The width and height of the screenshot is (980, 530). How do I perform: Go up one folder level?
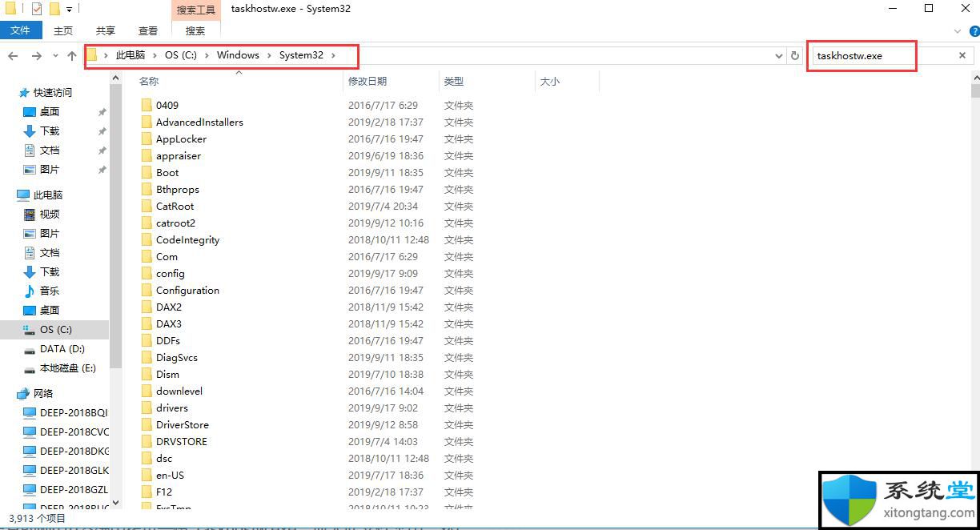coord(72,56)
